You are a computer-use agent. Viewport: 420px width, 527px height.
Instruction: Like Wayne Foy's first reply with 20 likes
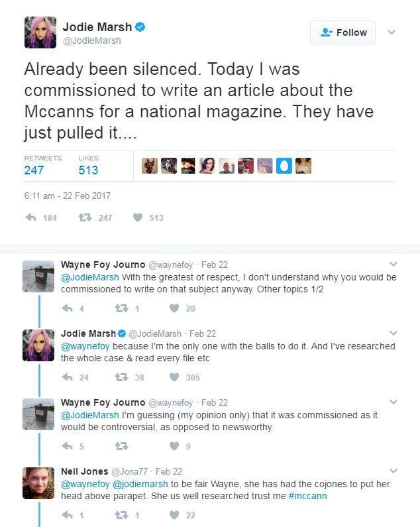pyautogui.click(x=174, y=308)
